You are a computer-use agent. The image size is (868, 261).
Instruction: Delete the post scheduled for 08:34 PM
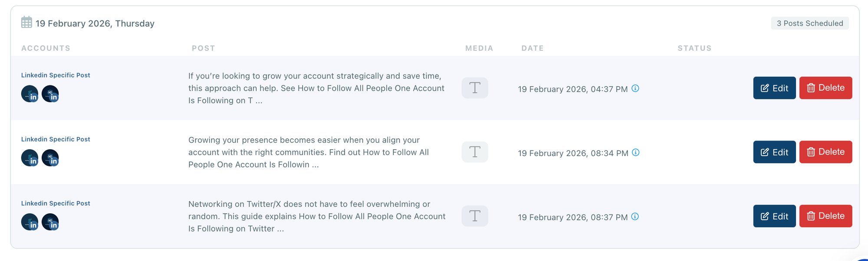point(825,152)
